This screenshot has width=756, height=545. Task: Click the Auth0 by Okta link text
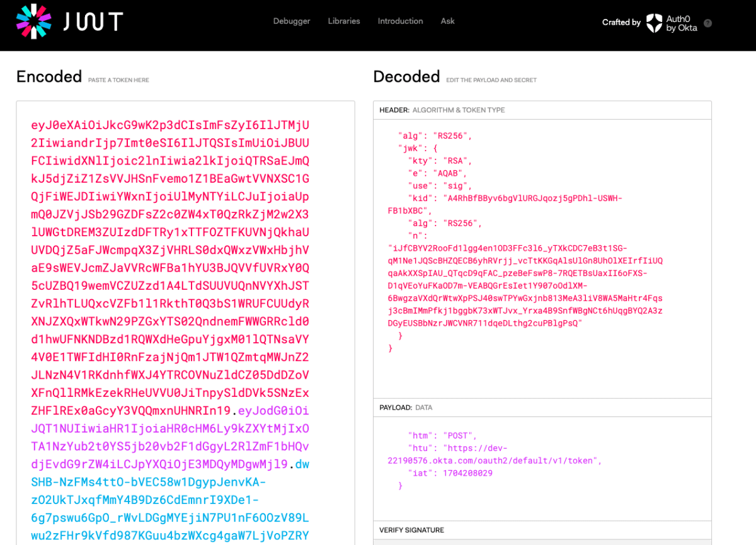pyautogui.click(x=682, y=23)
